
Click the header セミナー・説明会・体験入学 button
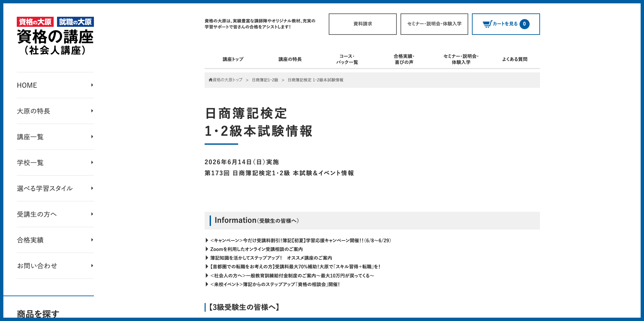[x=434, y=24]
